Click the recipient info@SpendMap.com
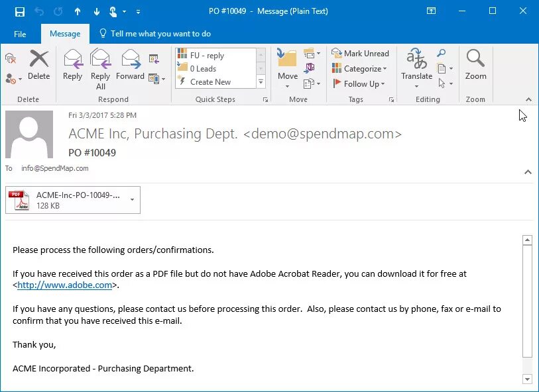Screen dimensions: 539x392 54,168
